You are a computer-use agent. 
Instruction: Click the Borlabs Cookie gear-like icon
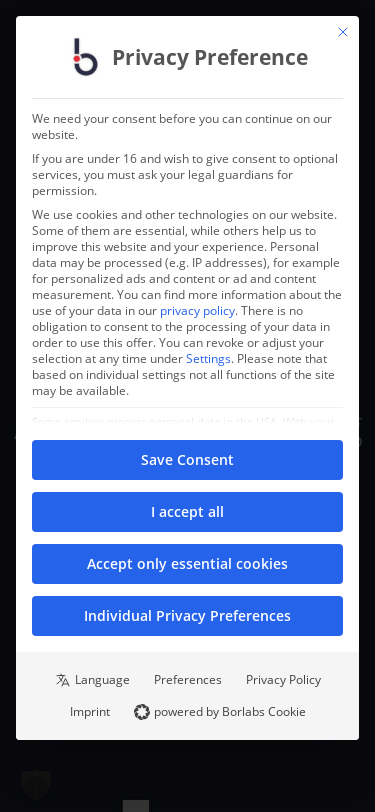[x=141, y=712]
